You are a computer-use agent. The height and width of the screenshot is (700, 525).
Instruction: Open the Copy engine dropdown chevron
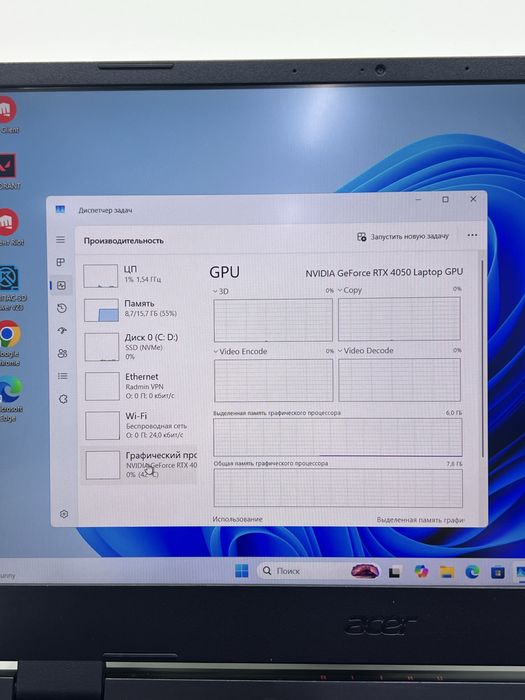[x=340, y=290]
